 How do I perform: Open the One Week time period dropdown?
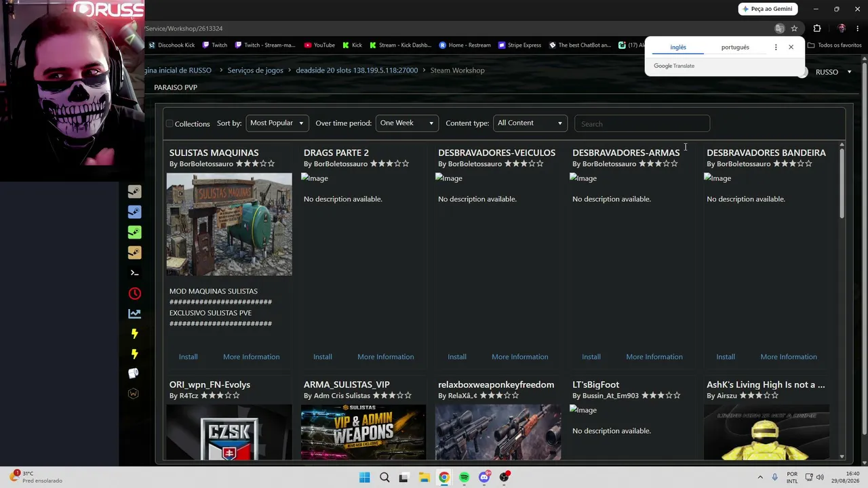[406, 123]
